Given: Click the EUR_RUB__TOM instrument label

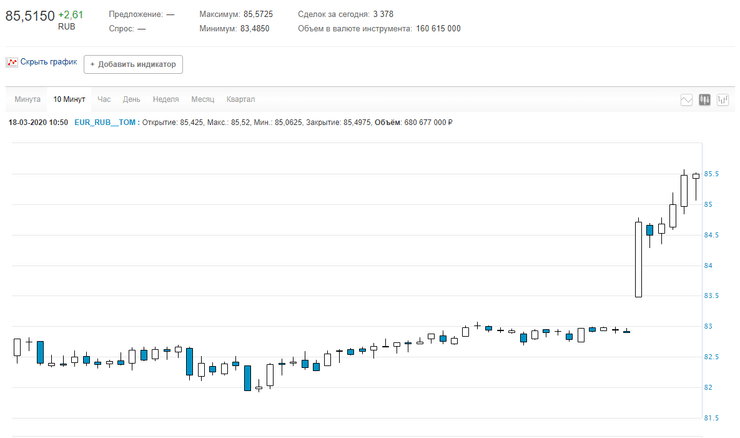Looking at the screenshot, I should point(106,122).
